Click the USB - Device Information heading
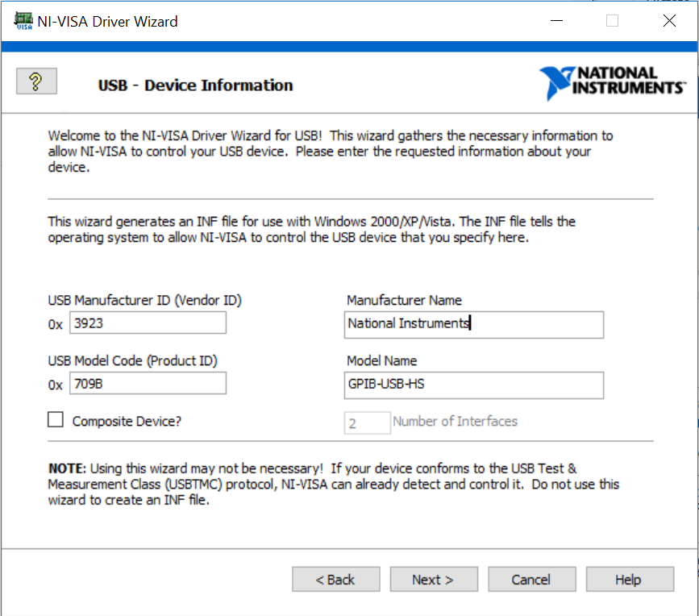 point(195,85)
